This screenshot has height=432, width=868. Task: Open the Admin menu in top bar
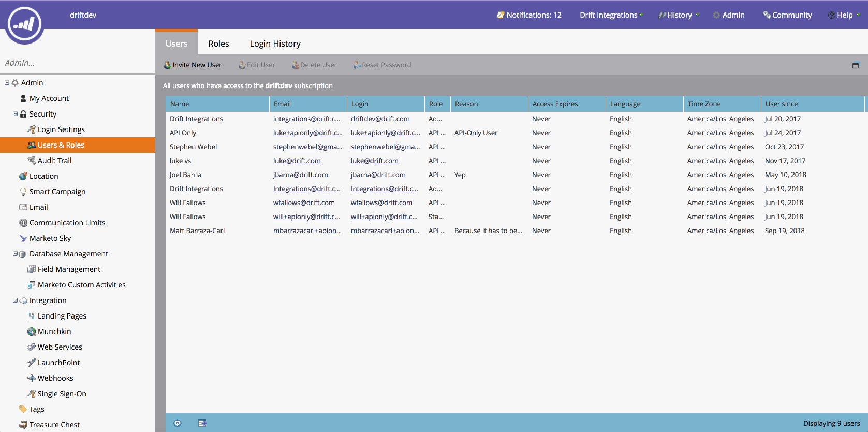coord(729,15)
